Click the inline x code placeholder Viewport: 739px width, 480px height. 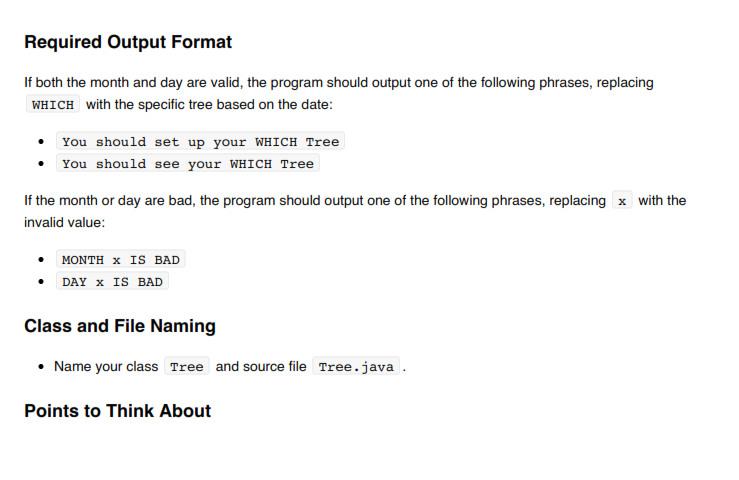[622, 201]
